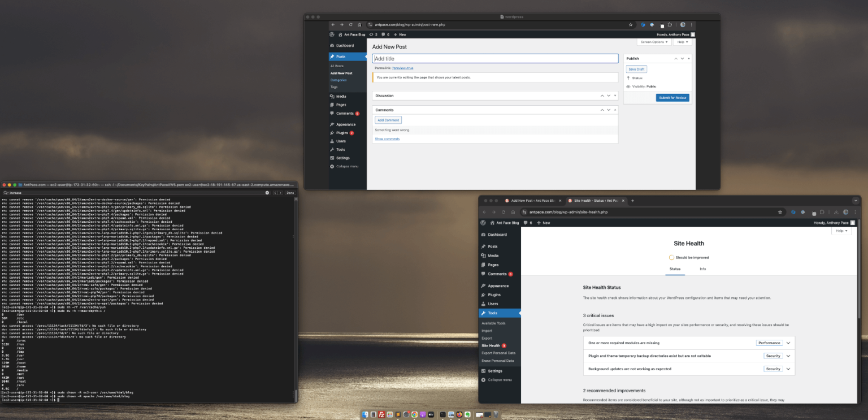
Task: Collapse the Discussion panel
Action: pos(615,95)
